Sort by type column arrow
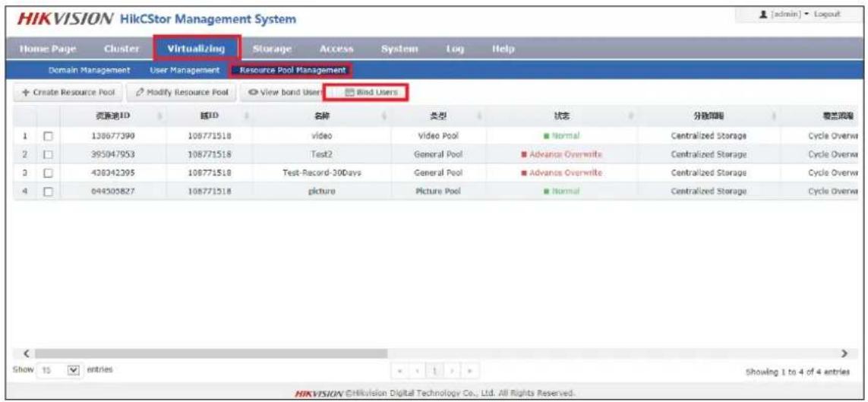The height and width of the screenshot is (402, 868). [478, 116]
